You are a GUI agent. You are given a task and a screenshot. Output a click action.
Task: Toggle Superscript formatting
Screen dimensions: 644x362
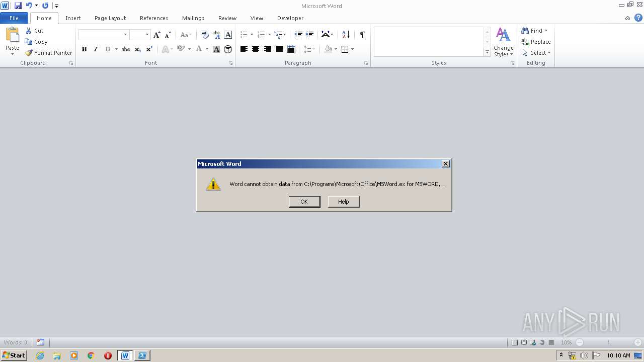pyautogui.click(x=149, y=49)
